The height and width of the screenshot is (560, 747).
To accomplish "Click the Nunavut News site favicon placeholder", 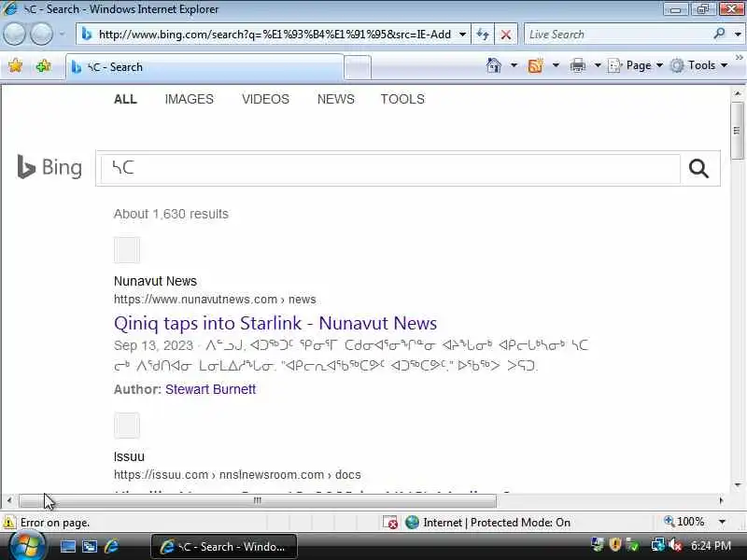I will click(x=127, y=249).
